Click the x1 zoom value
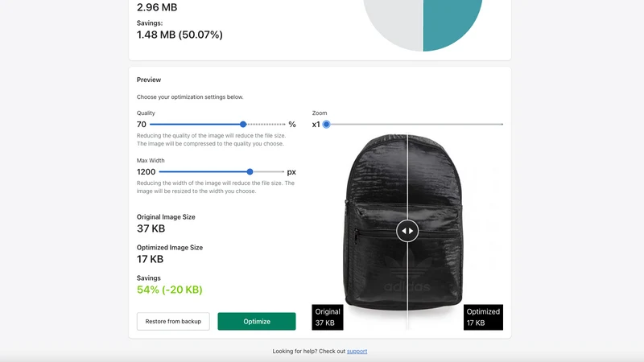The width and height of the screenshot is (644, 362). 316,125
